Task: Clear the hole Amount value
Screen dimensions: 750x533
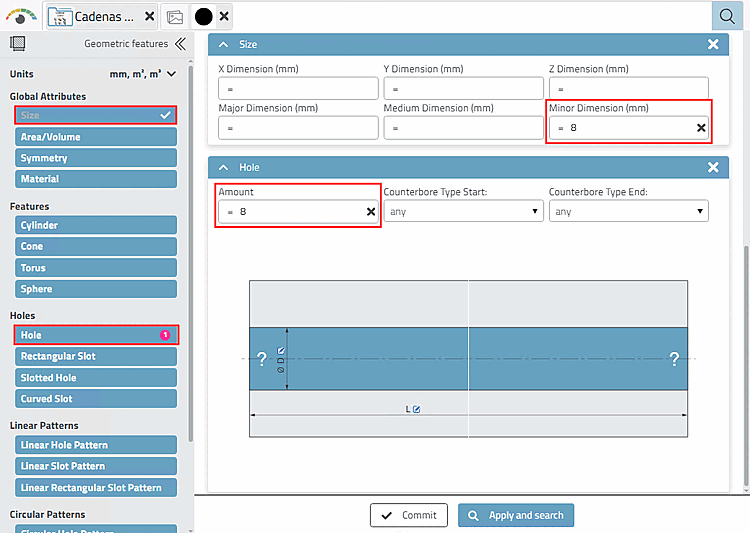Action: coord(371,211)
